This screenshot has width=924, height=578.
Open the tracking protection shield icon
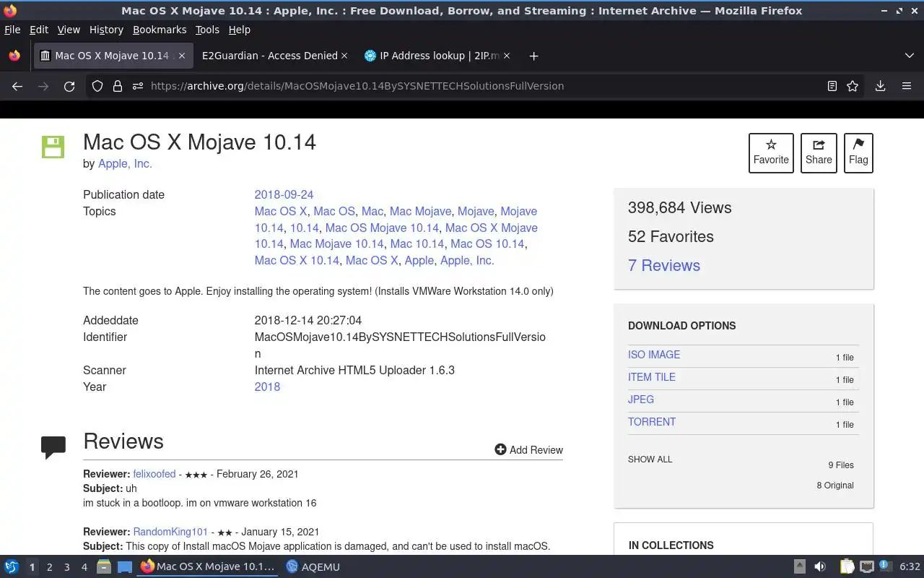pos(97,86)
